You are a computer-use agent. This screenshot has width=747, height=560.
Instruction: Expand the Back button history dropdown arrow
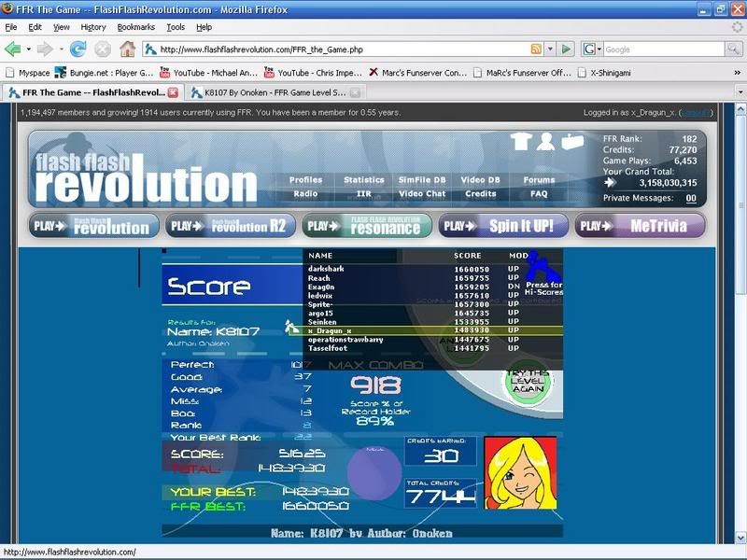[27, 49]
